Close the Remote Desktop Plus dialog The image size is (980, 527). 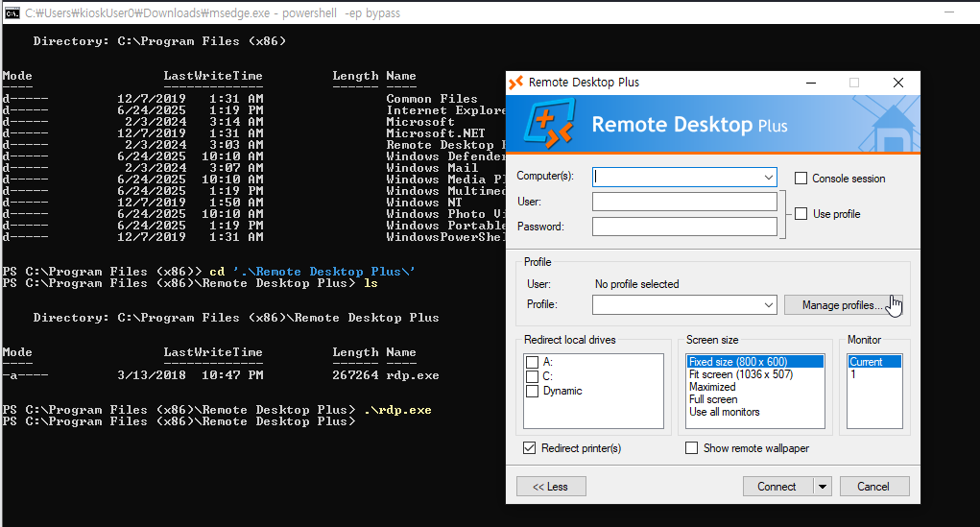pyautogui.click(x=898, y=83)
